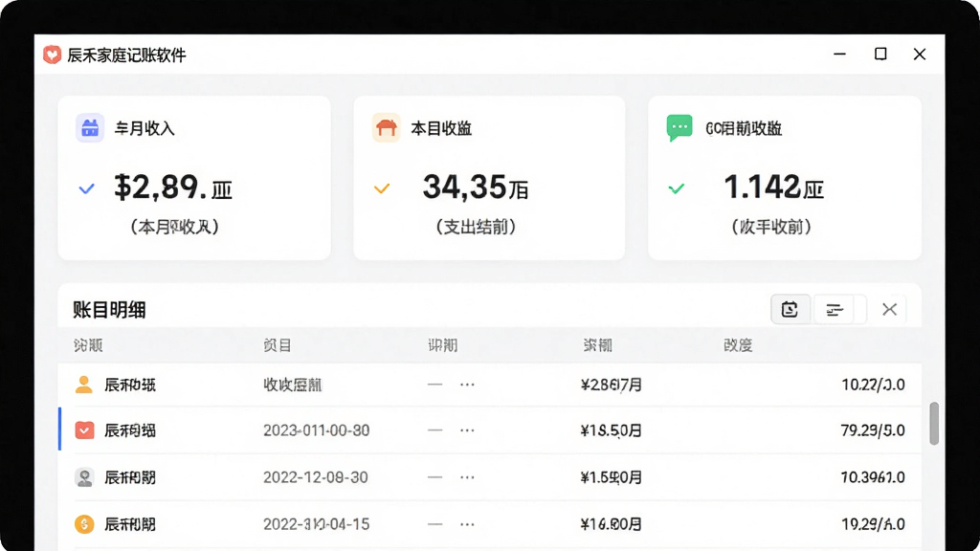Click the 账目明细 section title
The width and height of the screenshot is (980, 551).
pos(109,309)
